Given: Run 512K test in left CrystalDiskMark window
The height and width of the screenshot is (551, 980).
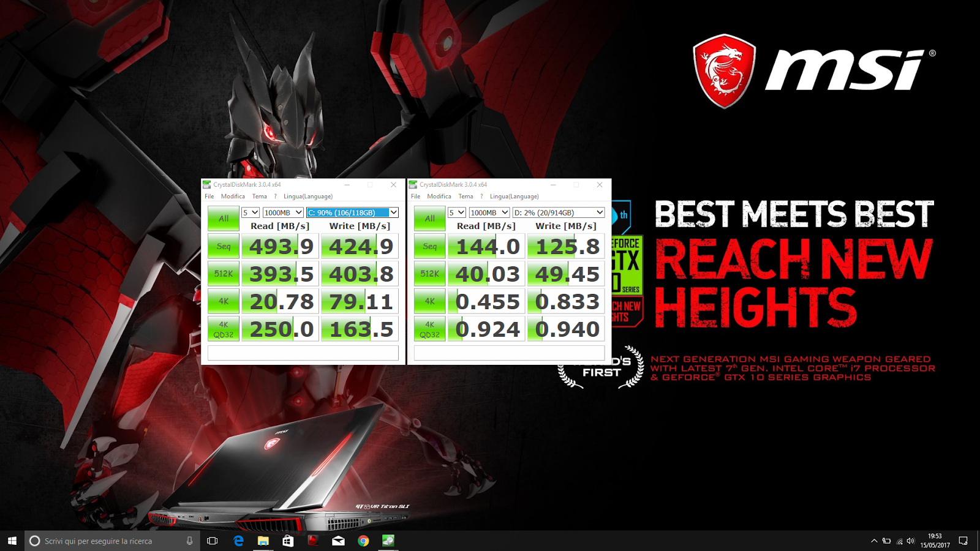Looking at the screenshot, I should pos(224,274).
